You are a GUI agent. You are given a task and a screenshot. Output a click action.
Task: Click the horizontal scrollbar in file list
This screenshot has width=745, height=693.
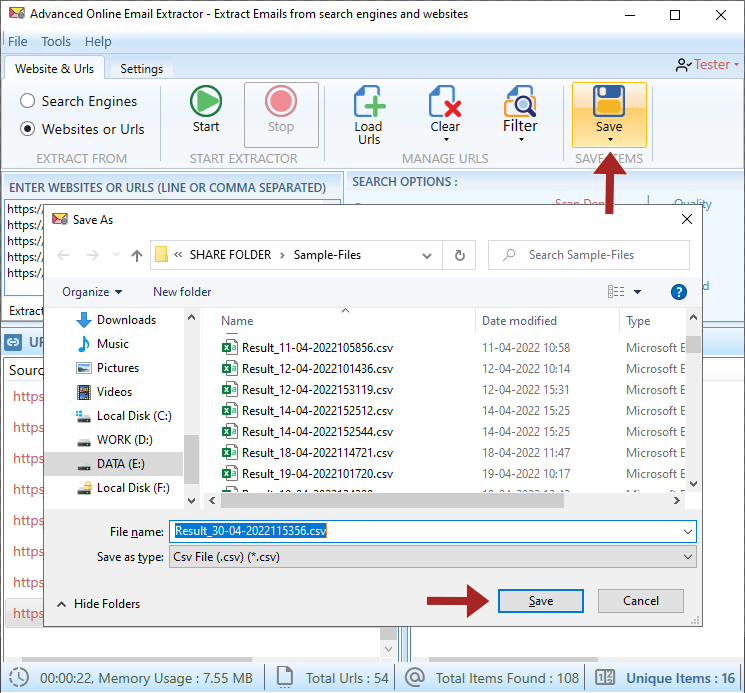[x=392, y=501]
